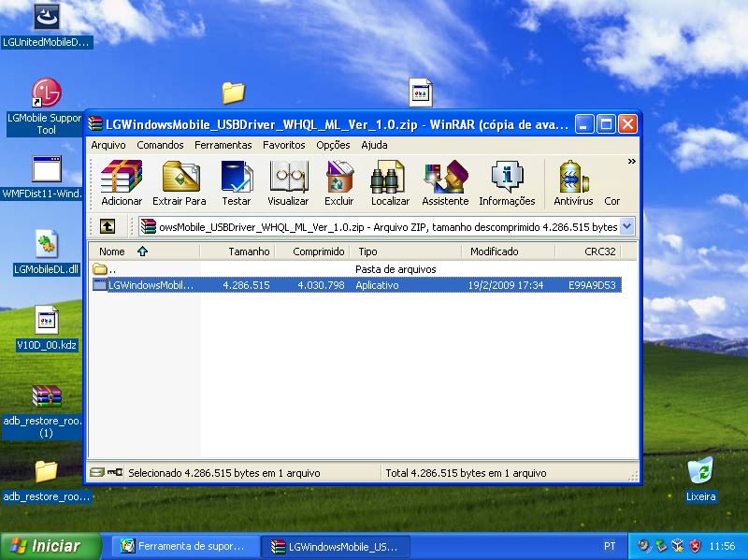Sort by the CRC32 column header
748x560 pixels.
588,251
